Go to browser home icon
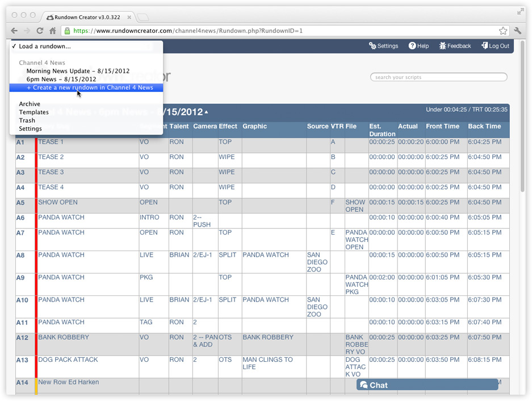This screenshot has width=532, height=401. click(52, 31)
